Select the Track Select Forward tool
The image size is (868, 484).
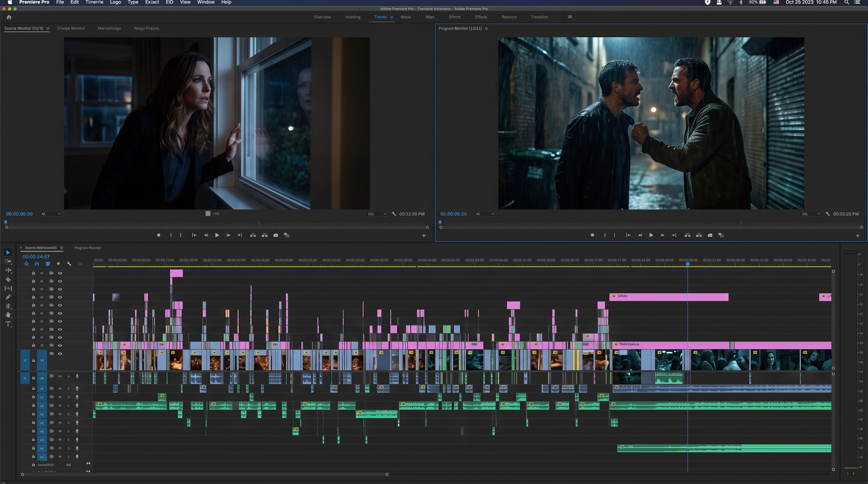click(x=8, y=262)
